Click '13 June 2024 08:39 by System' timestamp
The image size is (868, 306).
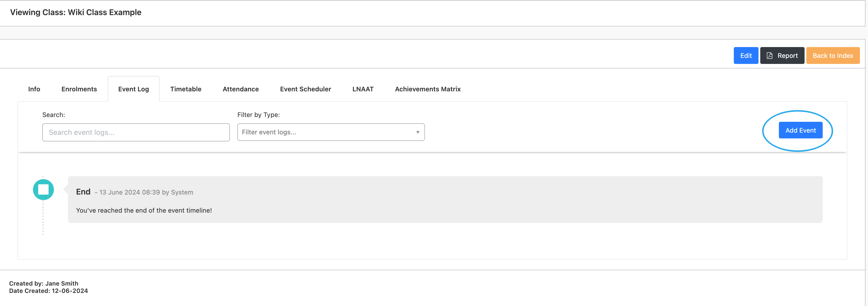(x=146, y=193)
